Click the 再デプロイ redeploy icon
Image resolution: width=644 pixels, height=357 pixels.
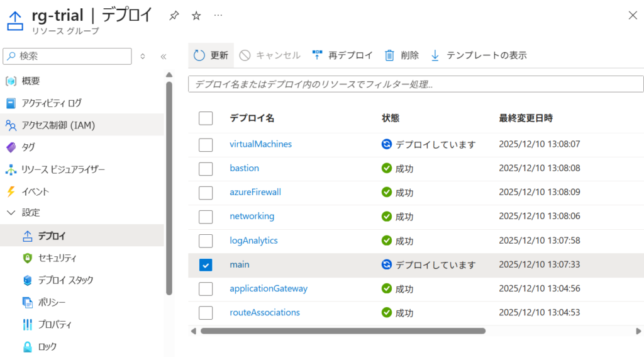coord(317,55)
